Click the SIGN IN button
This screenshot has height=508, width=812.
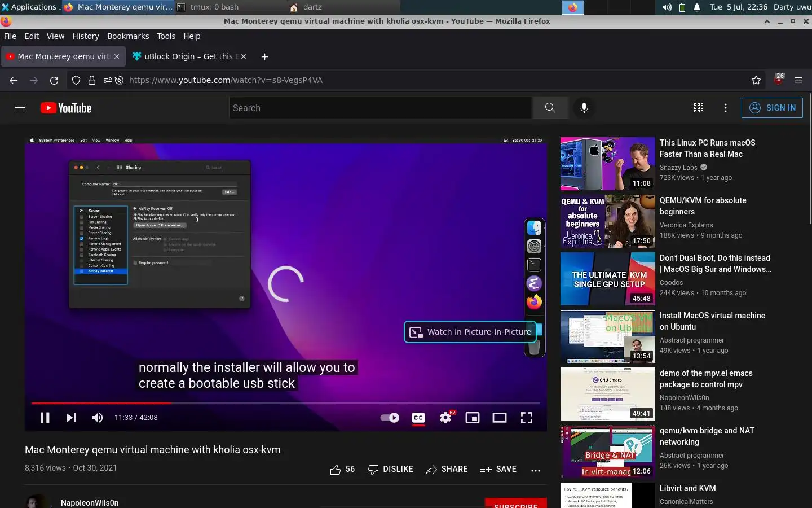tap(772, 108)
